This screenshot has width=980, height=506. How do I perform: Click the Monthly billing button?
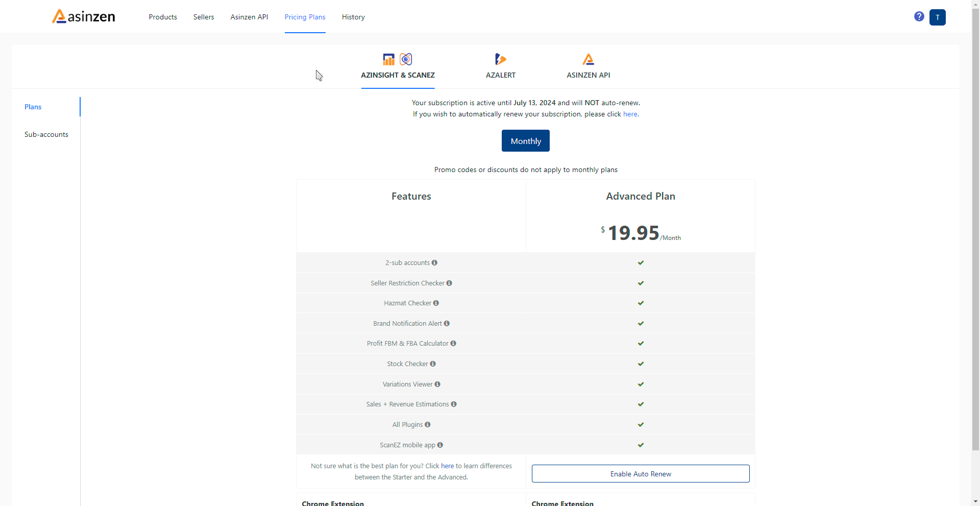coord(526,141)
